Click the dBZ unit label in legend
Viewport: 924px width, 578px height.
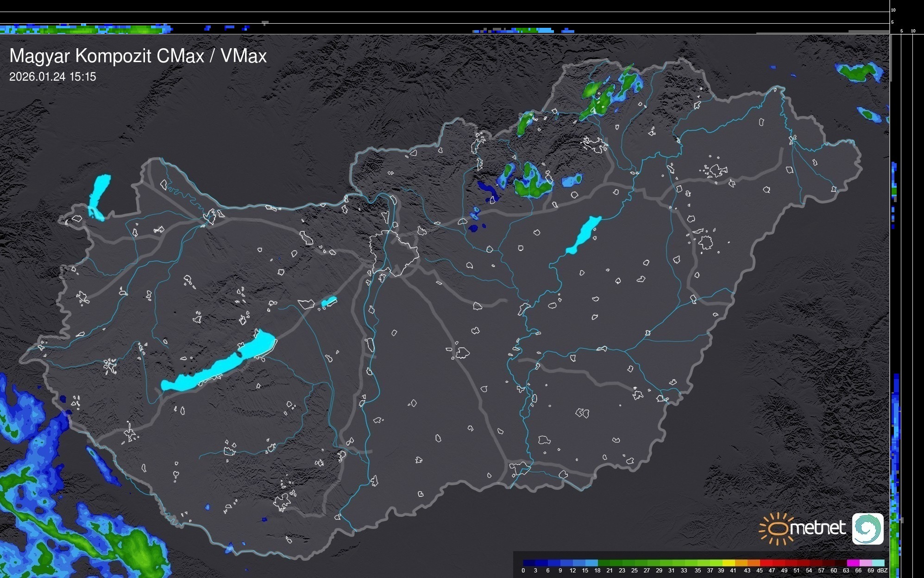[882, 571]
